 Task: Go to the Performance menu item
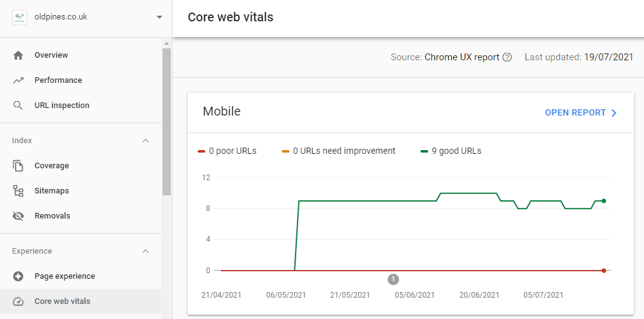[x=58, y=80]
